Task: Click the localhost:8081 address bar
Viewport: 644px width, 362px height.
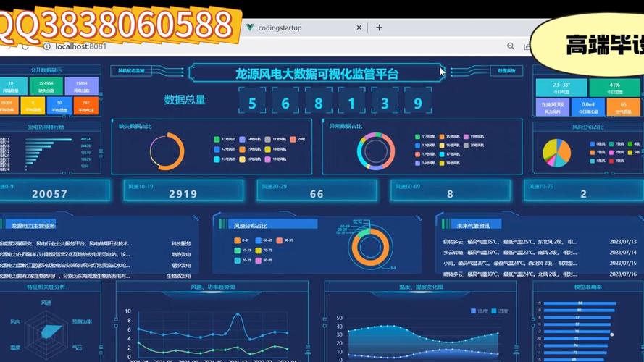Action: pyautogui.click(x=80, y=46)
